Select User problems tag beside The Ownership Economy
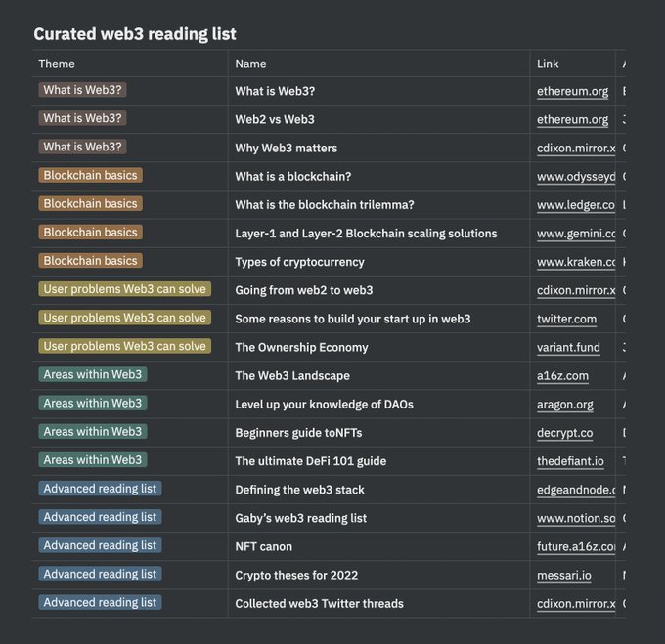 click(125, 346)
